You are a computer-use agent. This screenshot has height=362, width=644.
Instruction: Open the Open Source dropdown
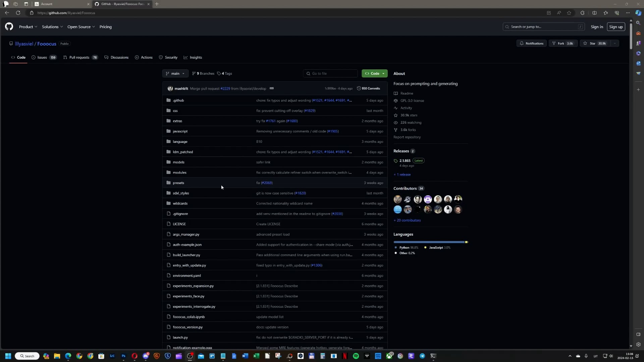(x=81, y=27)
